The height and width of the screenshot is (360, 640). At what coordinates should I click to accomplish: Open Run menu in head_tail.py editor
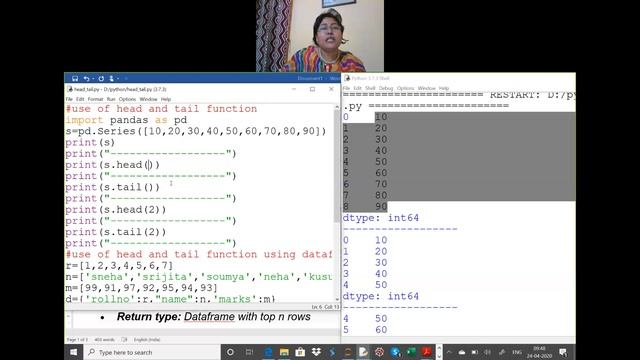[111, 99]
